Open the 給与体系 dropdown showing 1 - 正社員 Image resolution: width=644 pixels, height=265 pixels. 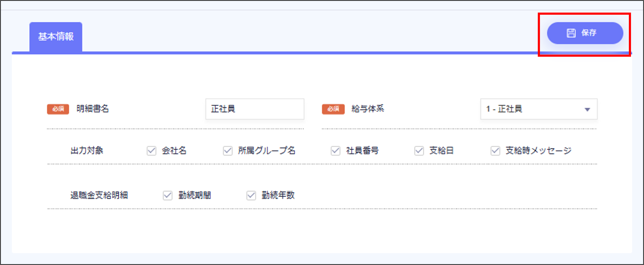tap(539, 109)
